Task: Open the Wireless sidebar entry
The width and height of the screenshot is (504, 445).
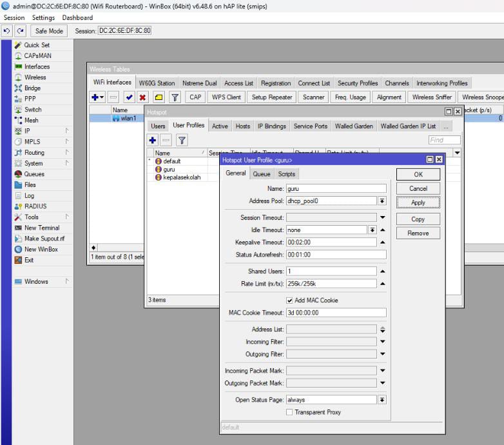Action: coord(35,77)
